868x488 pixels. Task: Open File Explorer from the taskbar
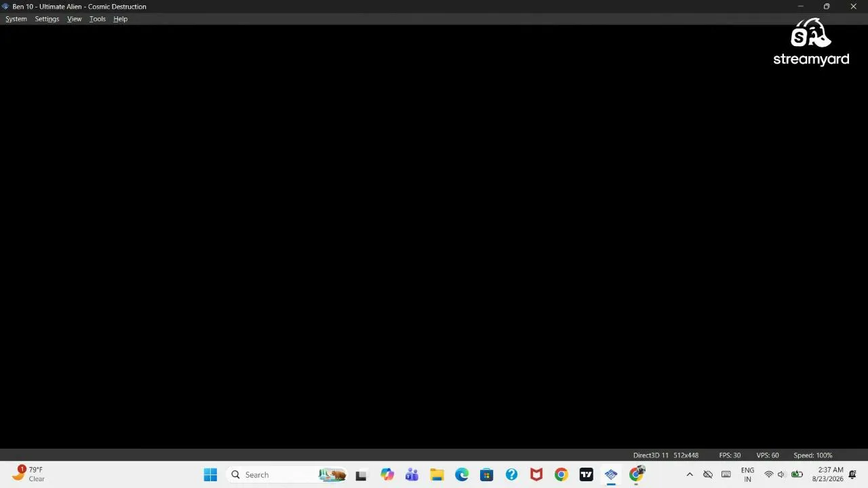[437, 475]
